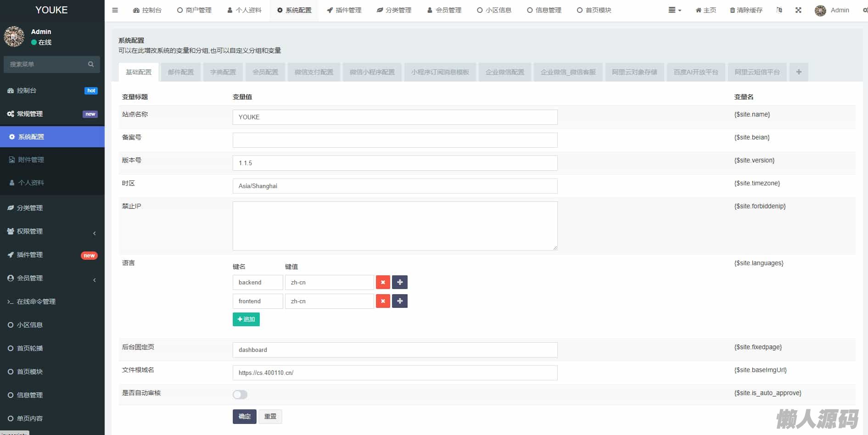Click the language switch icon in header
Image resolution: width=868 pixels, height=435 pixels.
point(779,10)
